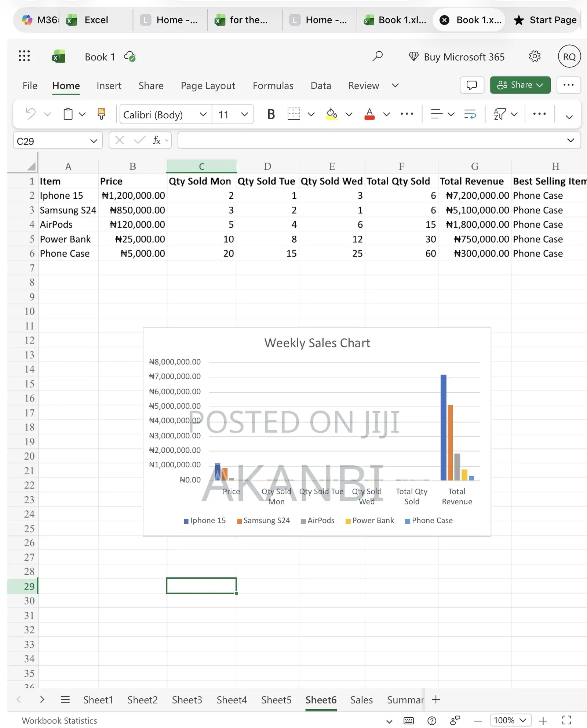Open the Name Box C29 dropdown

tap(94, 141)
